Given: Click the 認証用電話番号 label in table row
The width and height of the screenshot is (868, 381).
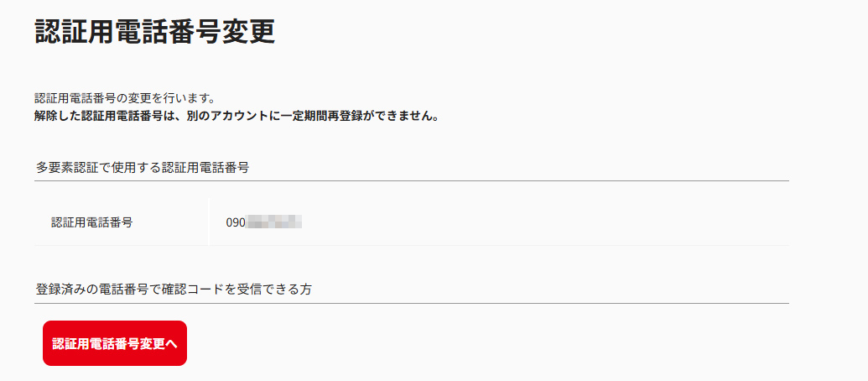Looking at the screenshot, I should (92, 222).
